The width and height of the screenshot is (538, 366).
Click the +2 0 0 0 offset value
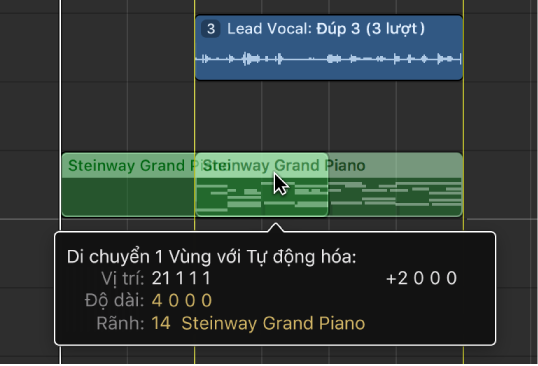(421, 278)
